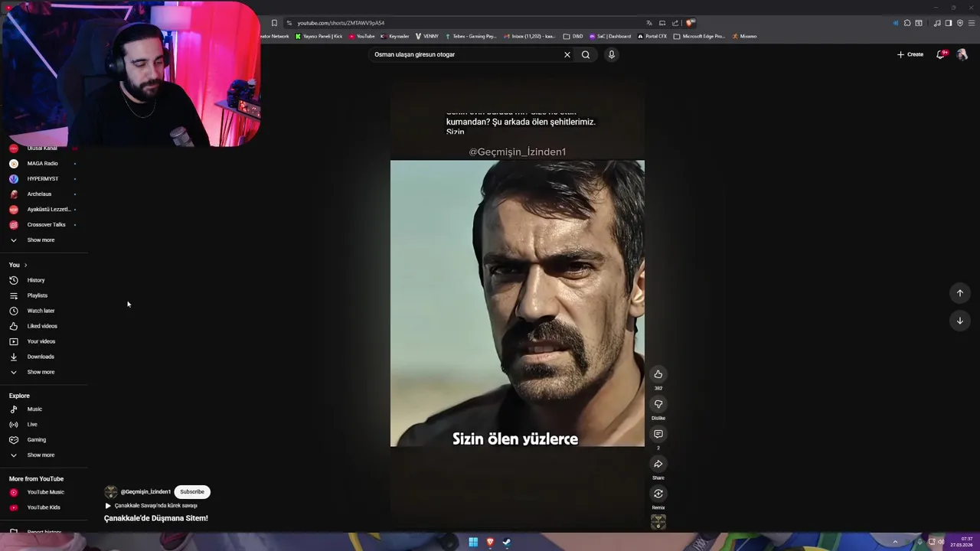Open the sound thumbnail below Remix
Screen dimensions: 980x551
658,522
